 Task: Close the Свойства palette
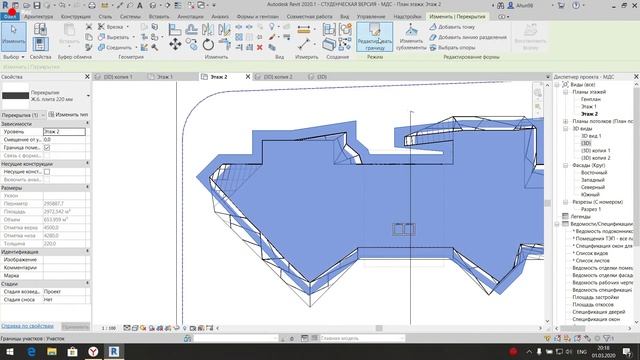87,77
